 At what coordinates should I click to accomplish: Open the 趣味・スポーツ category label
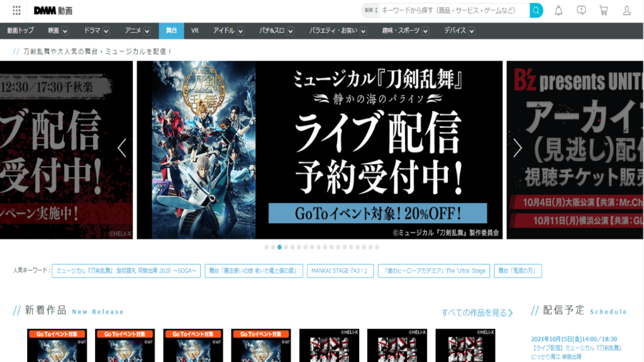(x=401, y=31)
